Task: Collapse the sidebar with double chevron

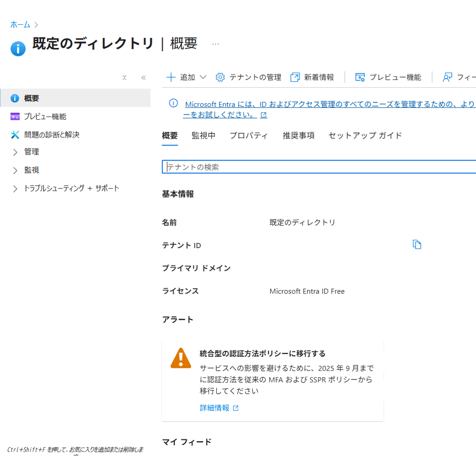Action: 143,78
